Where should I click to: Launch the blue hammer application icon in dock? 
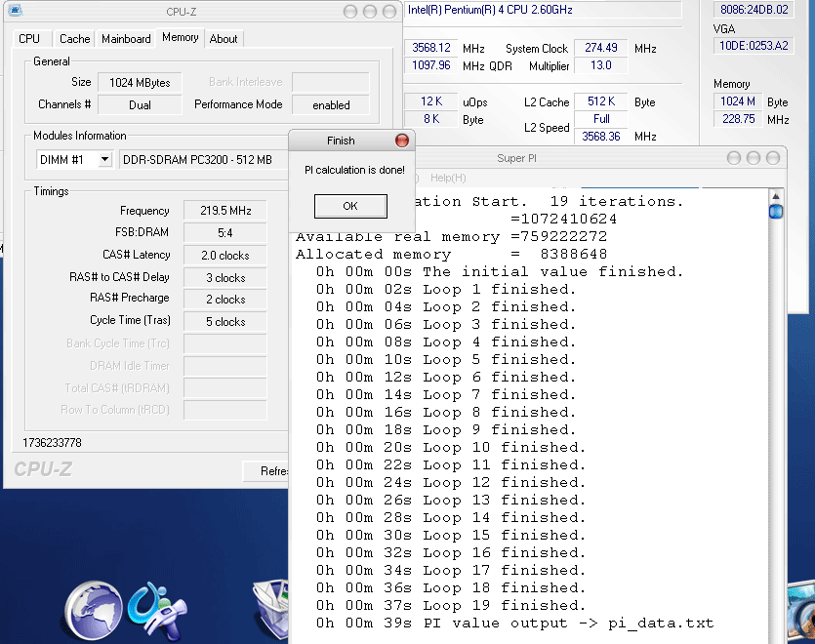click(157, 611)
